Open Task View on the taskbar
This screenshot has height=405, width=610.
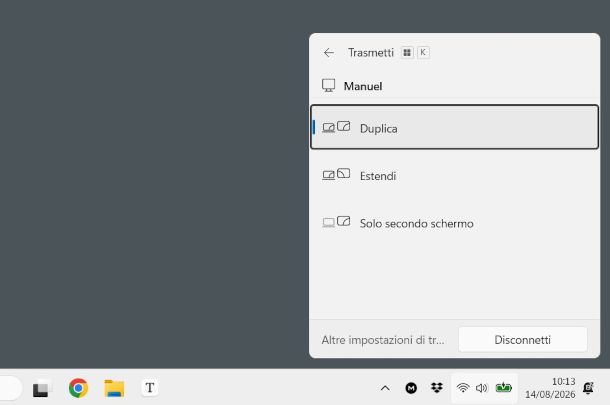click(42, 389)
